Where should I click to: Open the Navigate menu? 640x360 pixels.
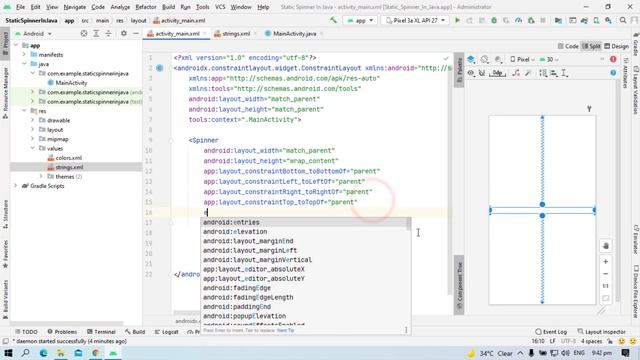[75, 7]
